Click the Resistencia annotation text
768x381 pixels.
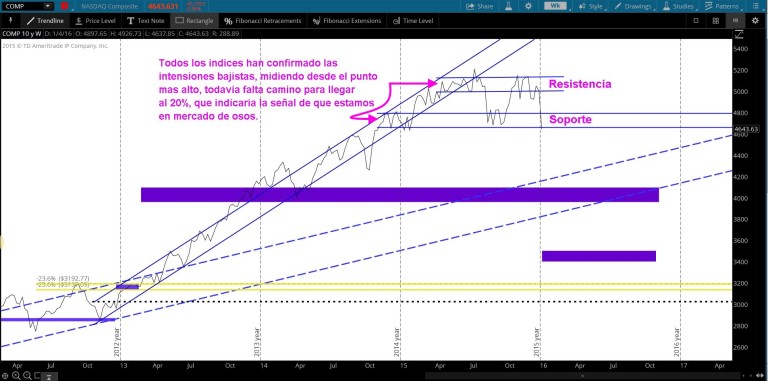[x=580, y=84]
